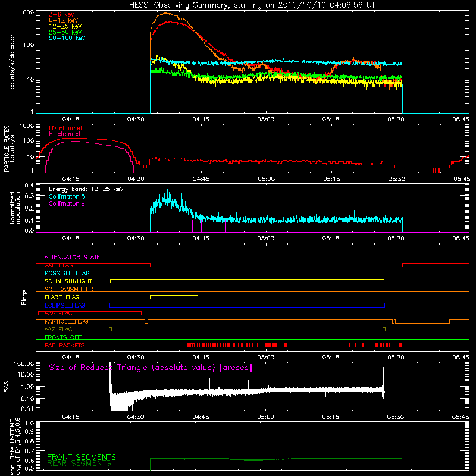Viewport: 476px width, 476px height.
Task: Click the AAZ_FLAG label
Action: pyautogui.click(x=58, y=329)
